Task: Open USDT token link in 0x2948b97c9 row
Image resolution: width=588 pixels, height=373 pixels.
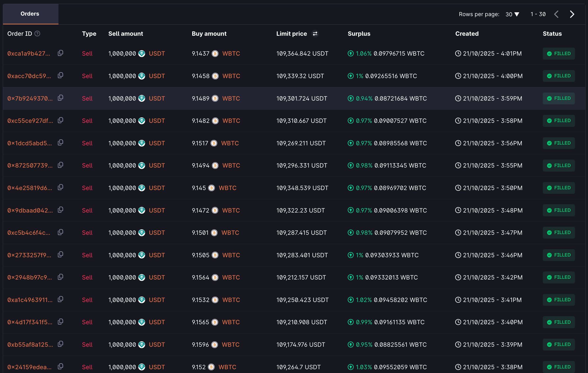Action: point(157,277)
